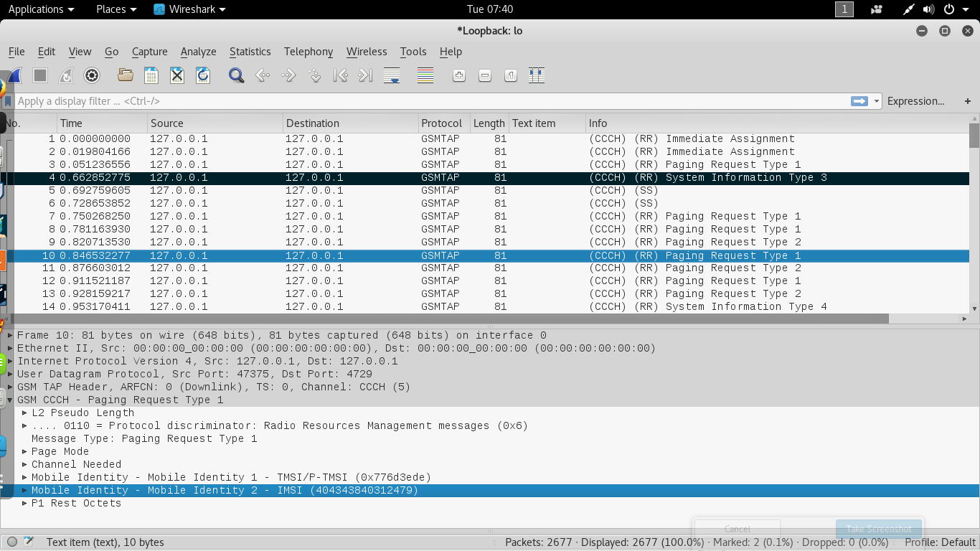
Task: Zoom in the packet text
Action: [459, 75]
